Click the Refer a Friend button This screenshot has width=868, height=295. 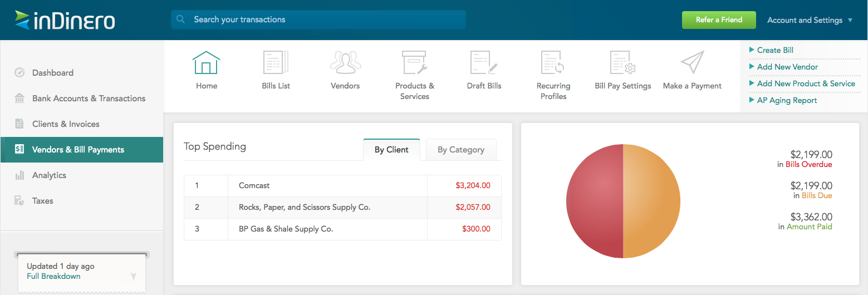[x=719, y=19]
